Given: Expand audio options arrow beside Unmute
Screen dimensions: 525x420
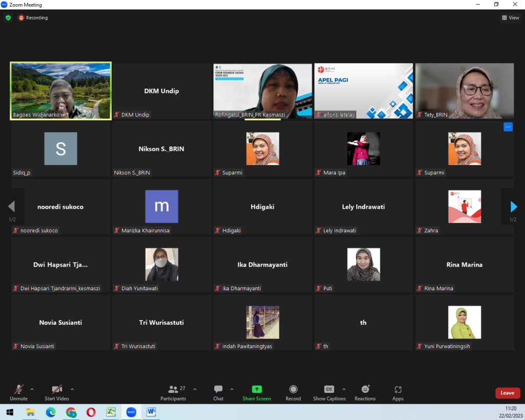Looking at the screenshot, I should (32, 389).
